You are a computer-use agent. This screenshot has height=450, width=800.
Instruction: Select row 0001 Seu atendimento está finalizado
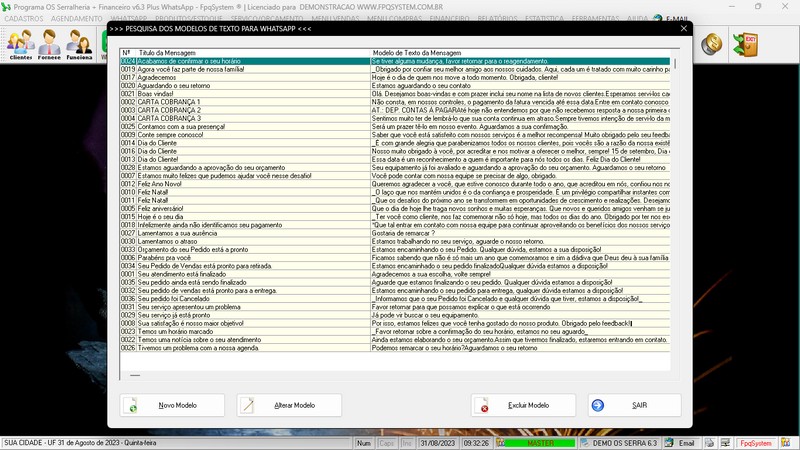pos(395,274)
